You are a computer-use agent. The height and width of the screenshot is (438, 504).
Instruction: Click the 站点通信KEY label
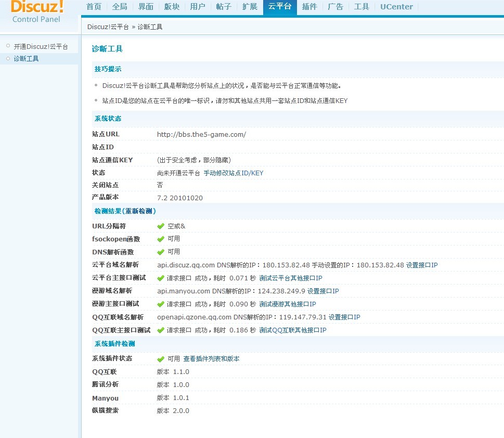(112, 160)
